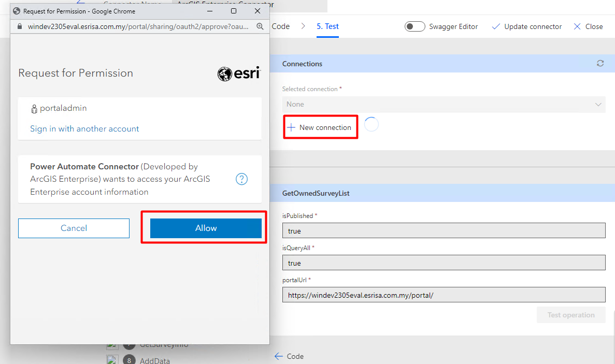The height and width of the screenshot is (364, 615).
Task: Click the AddData operation file icon
Action: [112, 359]
